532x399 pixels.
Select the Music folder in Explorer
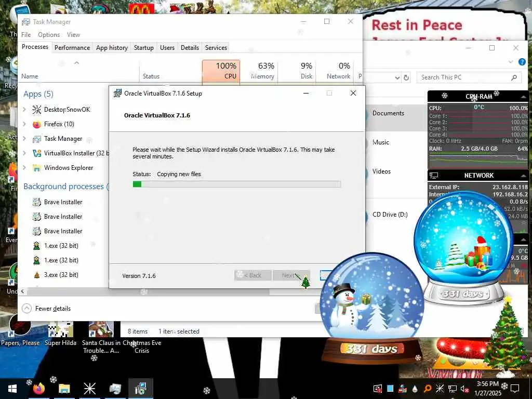click(x=381, y=142)
